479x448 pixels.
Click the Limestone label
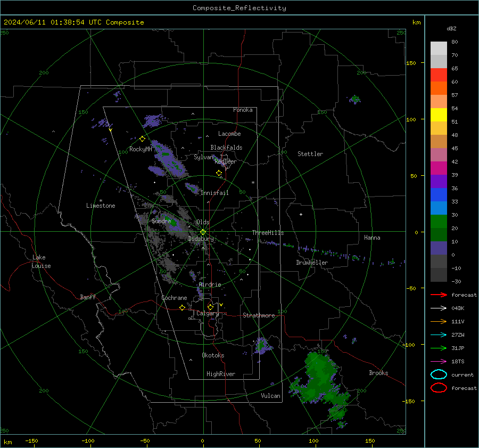[101, 206]
